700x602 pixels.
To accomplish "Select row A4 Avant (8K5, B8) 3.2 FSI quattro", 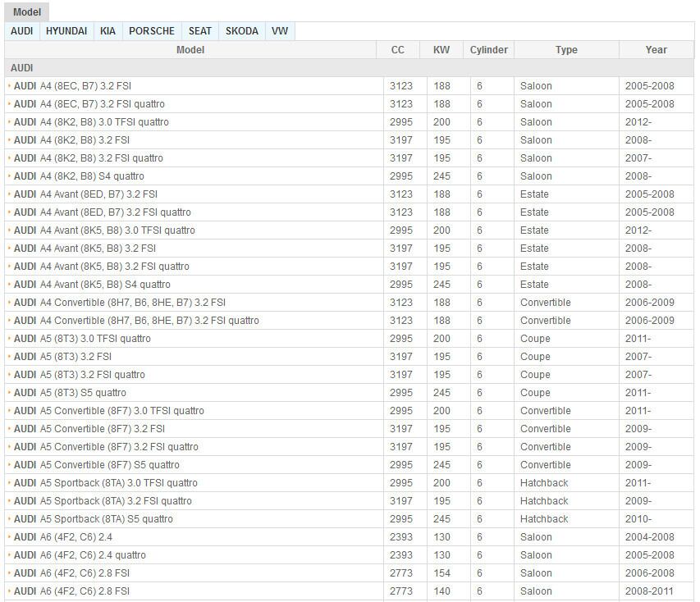I will point(349,267).
